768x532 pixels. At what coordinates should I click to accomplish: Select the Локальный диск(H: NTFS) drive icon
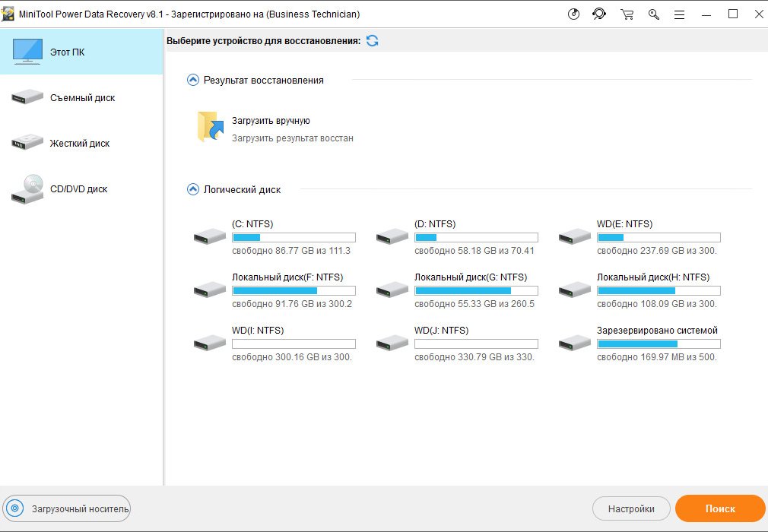pos(575,290)
